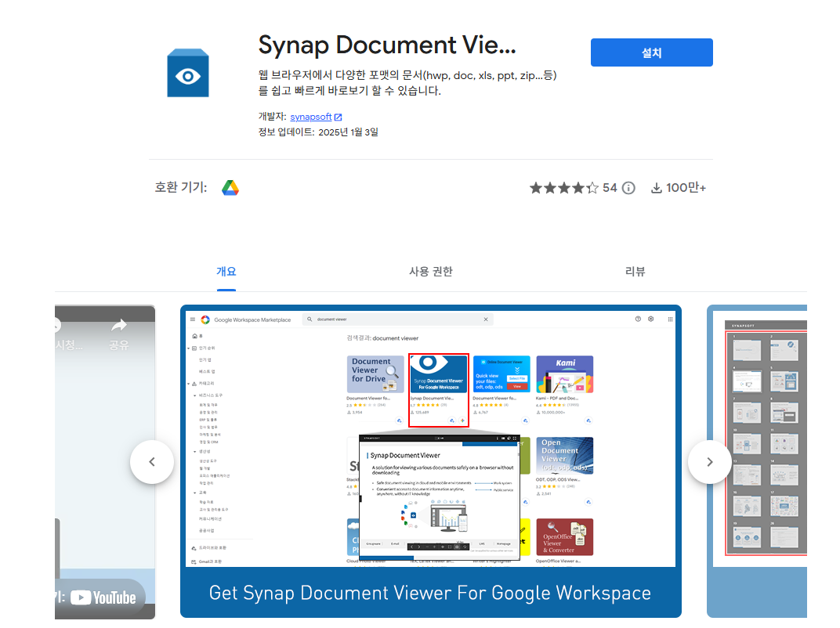Click the download count icon
This screenshot has height=628, width=840.
(656, 187)
